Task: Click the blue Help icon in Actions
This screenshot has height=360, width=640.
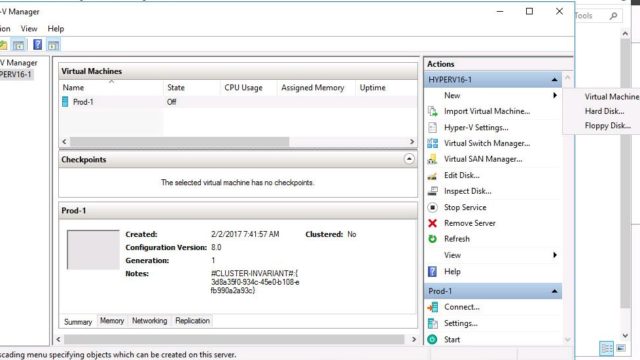Action: (x=433, y=271)
